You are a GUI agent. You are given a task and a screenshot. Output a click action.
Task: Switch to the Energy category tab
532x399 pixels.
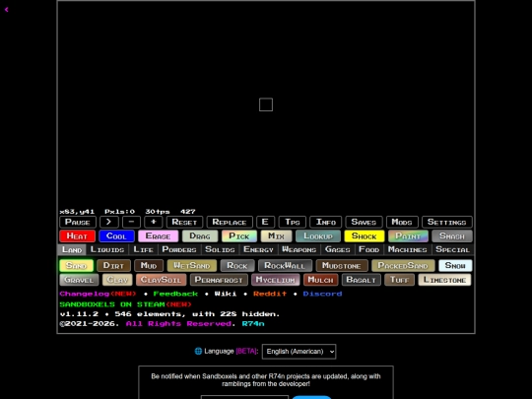coord(258,249)
